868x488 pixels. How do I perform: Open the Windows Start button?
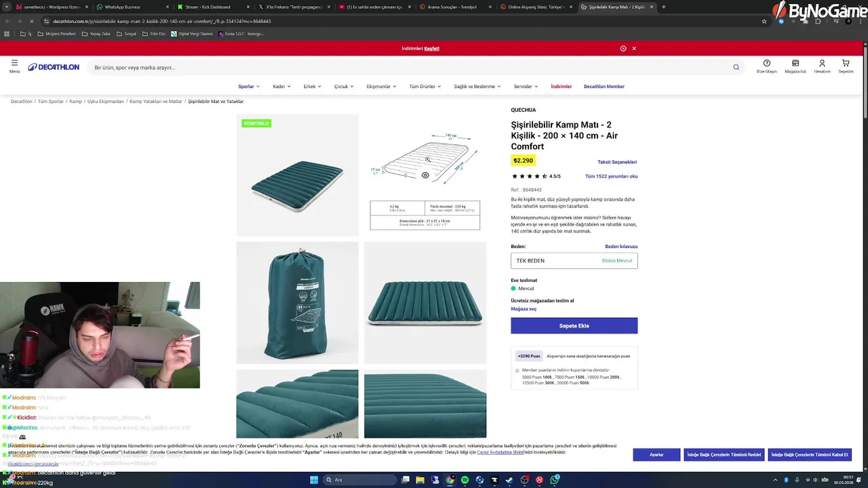pos(314,480)
